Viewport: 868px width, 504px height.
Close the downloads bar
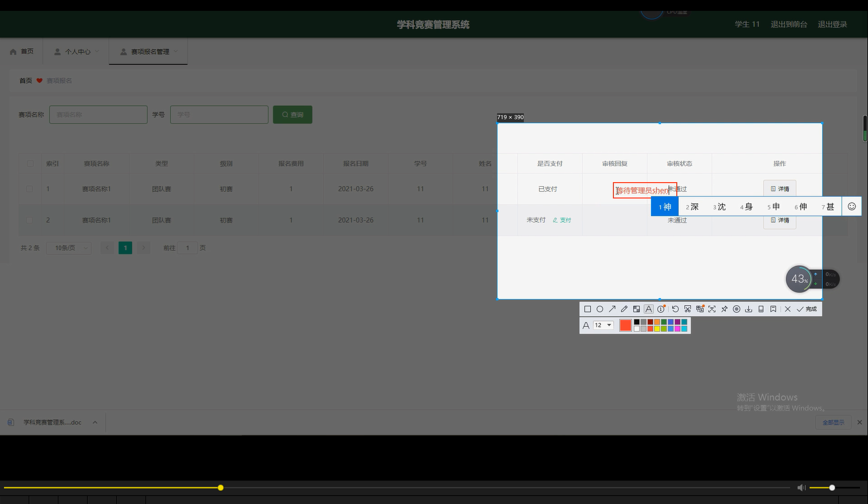tap(859, 422)
